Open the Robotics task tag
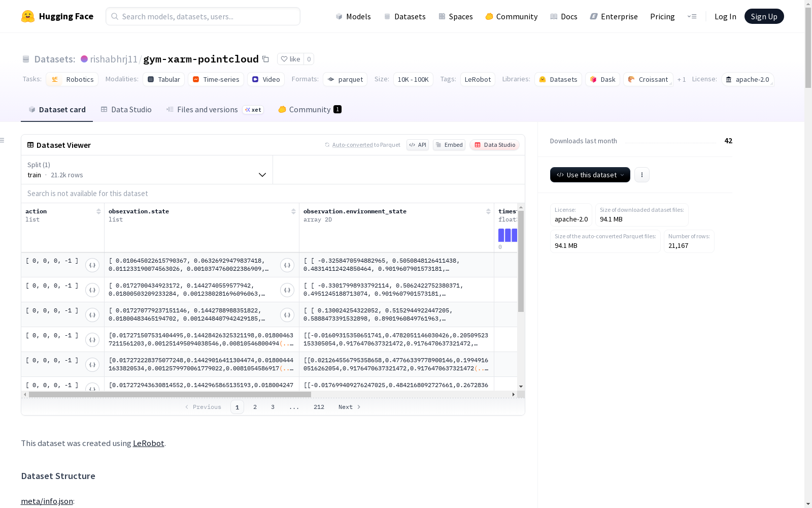This screenshot has width=812, height=508. coord(72,79)
